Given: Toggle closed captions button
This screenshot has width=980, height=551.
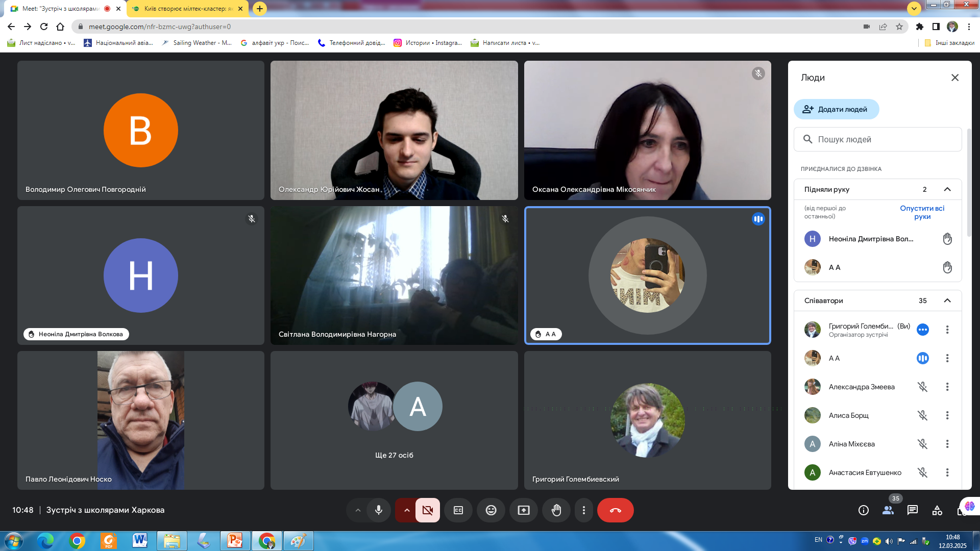Looking at the screenshot, I should coord(458,510).
